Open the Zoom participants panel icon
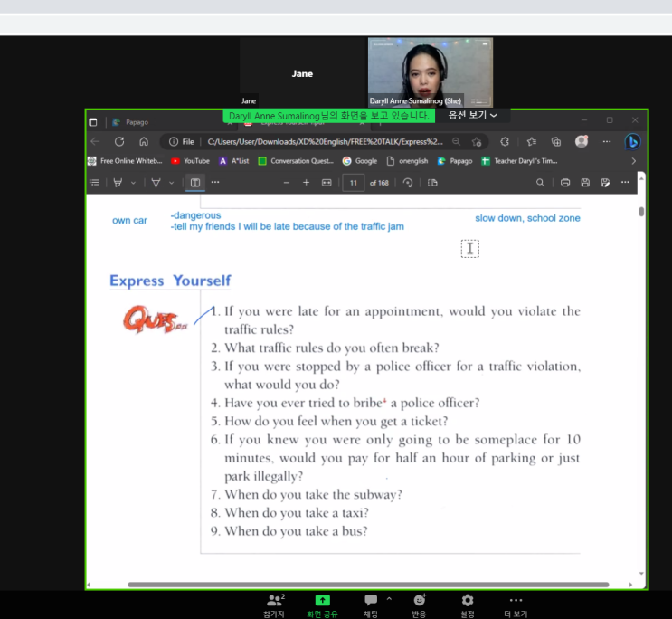 (x=276, y=600)
